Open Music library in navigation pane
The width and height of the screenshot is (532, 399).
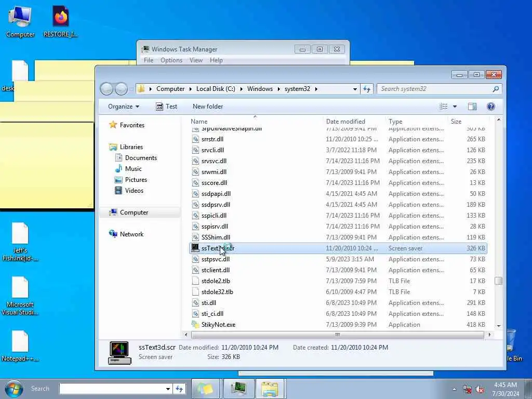coord(133,169)
